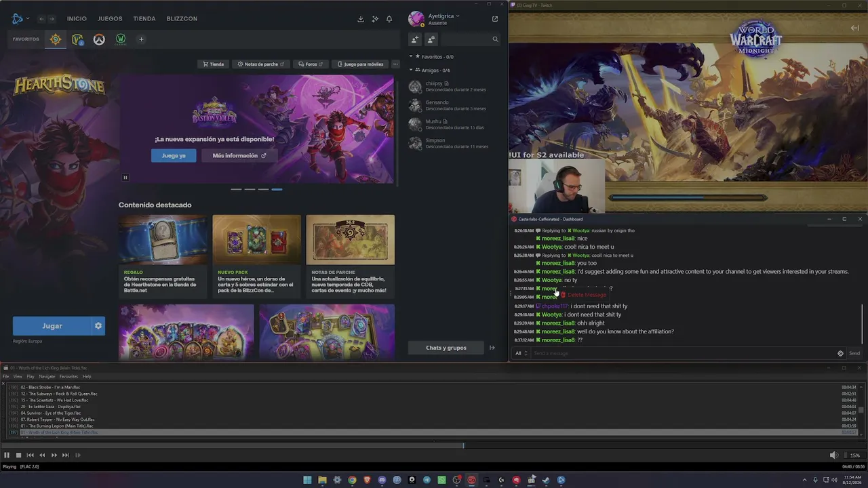Open the REGALO free rewards card
This screenshot has width=868, height=488.
[163, 256]
